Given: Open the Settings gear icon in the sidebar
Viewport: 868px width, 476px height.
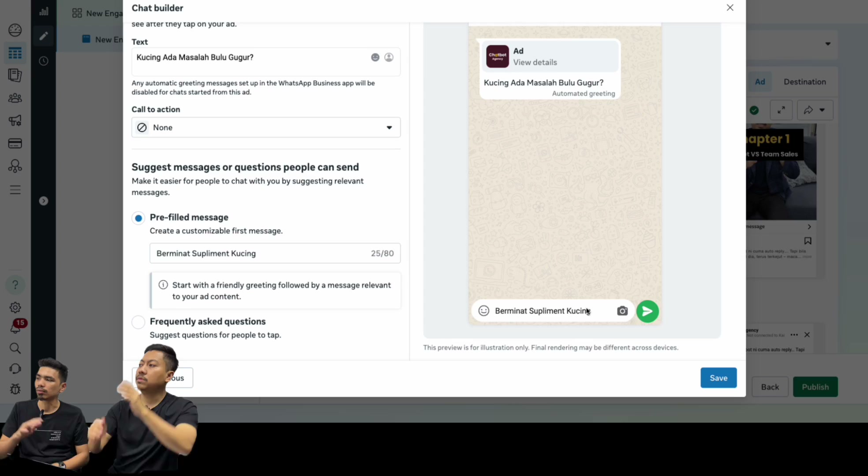Looking at the screenshot, I should 15,307.
